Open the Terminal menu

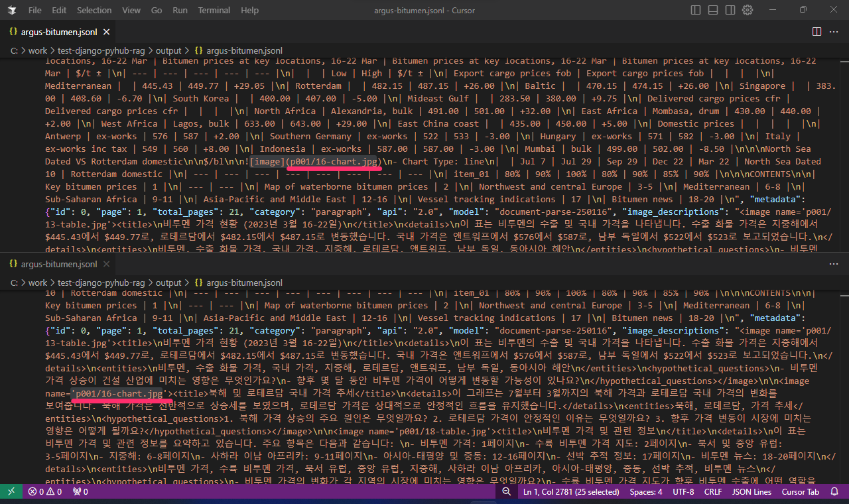[x=214, y=11]
